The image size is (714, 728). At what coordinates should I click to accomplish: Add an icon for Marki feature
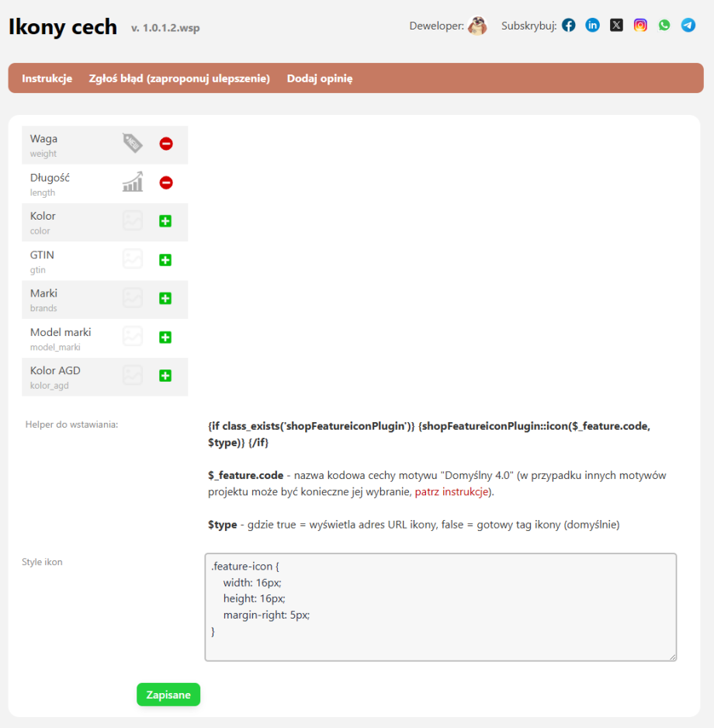click(165, 298)
